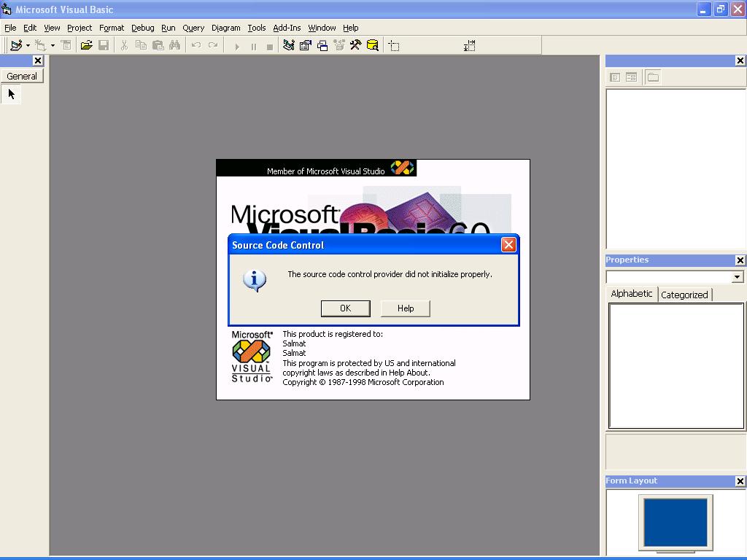Open the Object Browser toolbar icon
The width and height of the screenshot is (747, 560).
pyautogui.click(x=339, y=45)
